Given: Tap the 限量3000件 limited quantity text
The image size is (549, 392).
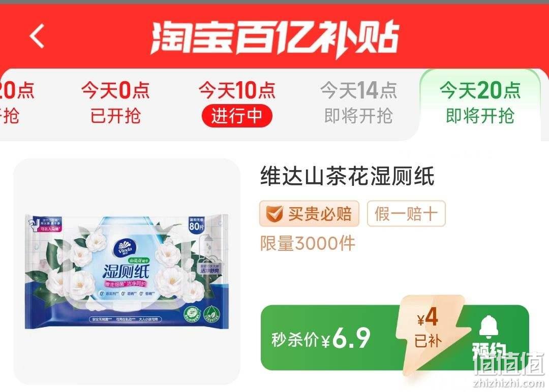Looking at the screenshot, I should click(x=308, y=243).
